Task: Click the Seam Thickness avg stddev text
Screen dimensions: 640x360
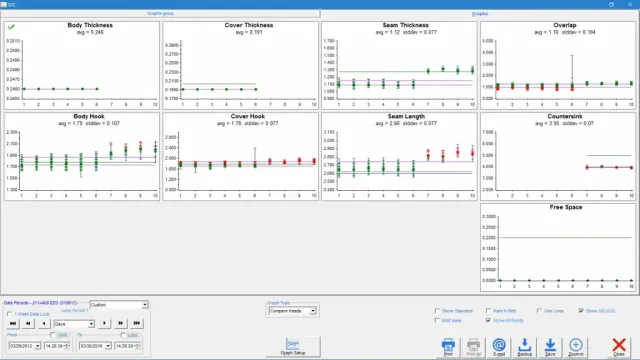Action: [x=406, y=32]
